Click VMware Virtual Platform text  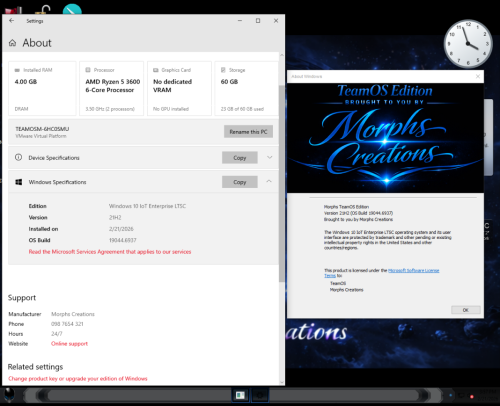41,136
